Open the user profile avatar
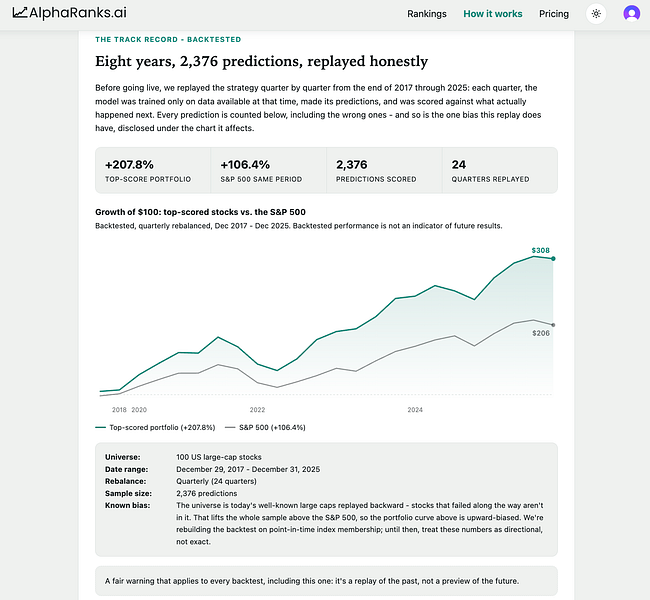The height and width of the screenshot is (600, 650). pyautogui.click(x=631, y=14)
